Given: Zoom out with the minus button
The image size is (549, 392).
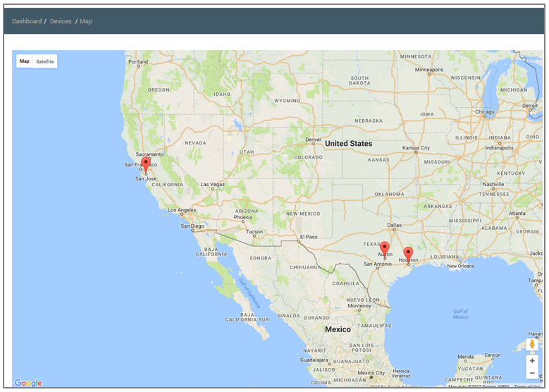Looking at the screenshot, I should click(532, 373).
